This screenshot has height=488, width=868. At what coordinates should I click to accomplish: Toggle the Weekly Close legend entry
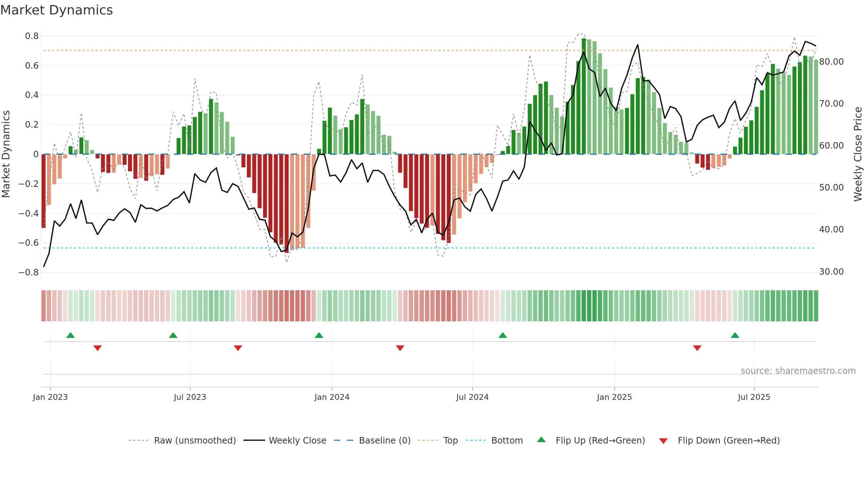(285, 440)
